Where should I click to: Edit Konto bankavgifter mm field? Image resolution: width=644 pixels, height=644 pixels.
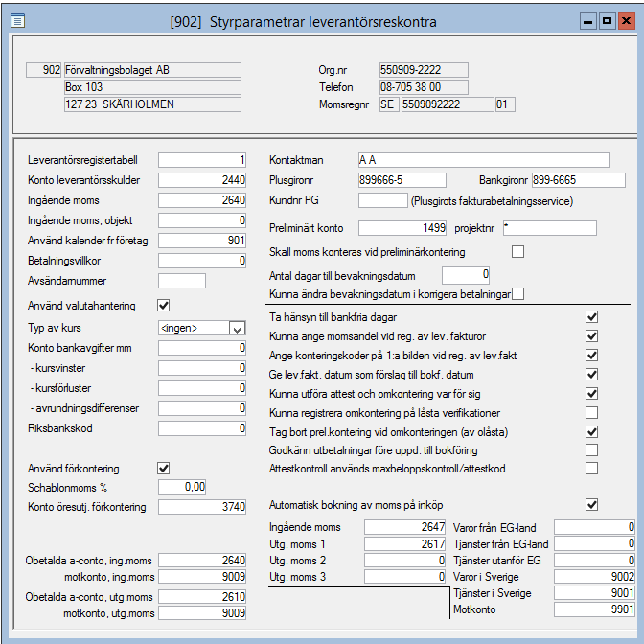click(202, 348)
